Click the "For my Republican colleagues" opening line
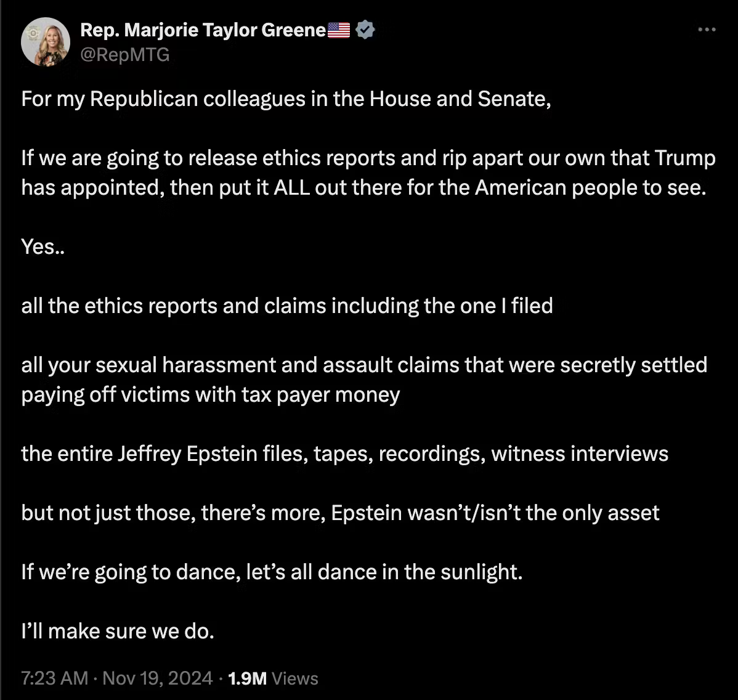Screen dimensions: 738x700 tap(286, 99)
